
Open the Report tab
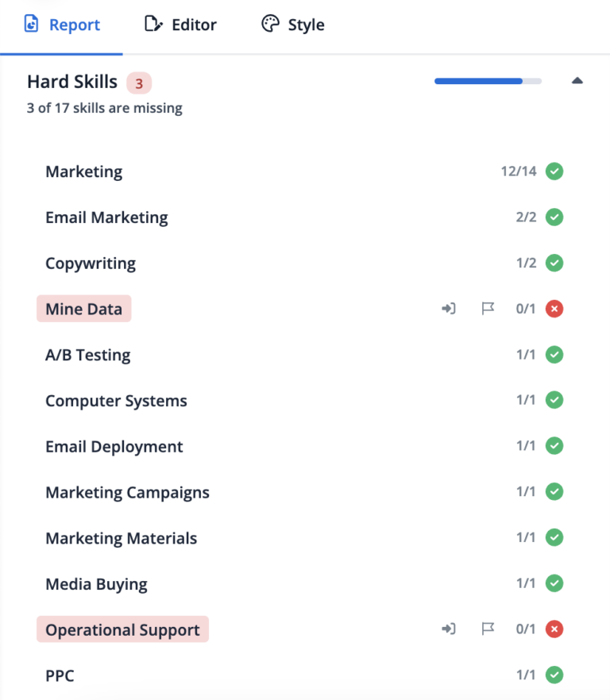click(62, 25)
